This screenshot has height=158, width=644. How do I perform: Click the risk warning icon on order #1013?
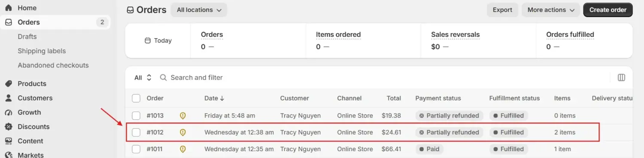click(x=182, y=115)
